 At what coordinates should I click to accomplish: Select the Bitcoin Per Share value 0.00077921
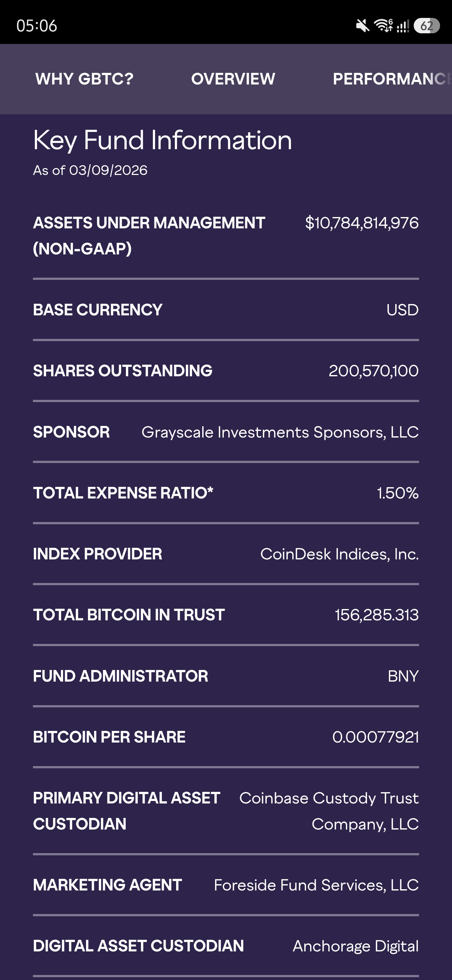375,737
